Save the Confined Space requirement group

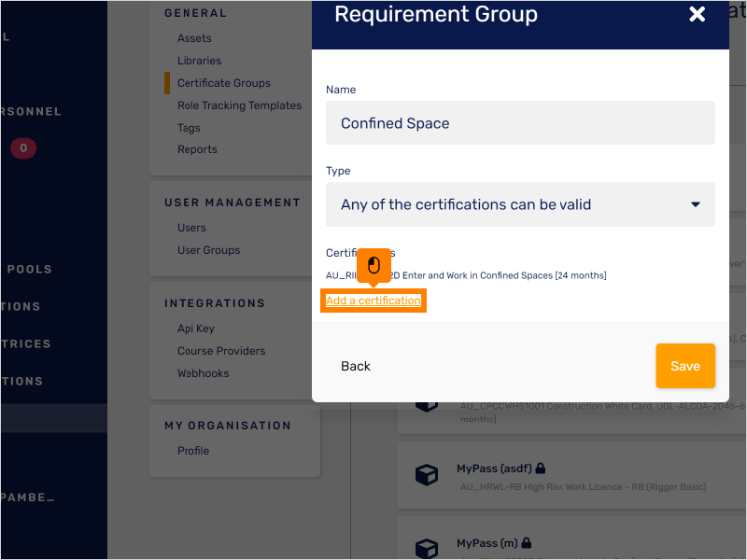pos(685,366)
